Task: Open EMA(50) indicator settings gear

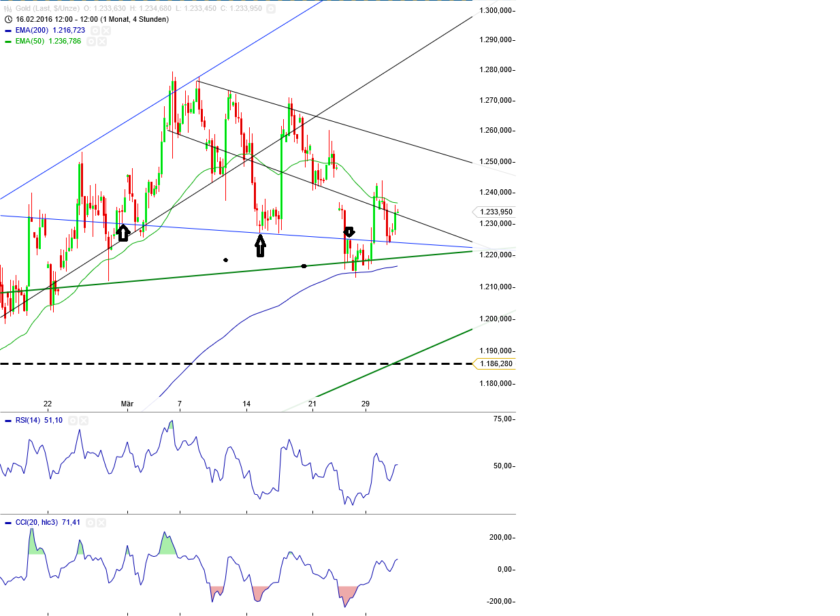Action: point(91,41)
